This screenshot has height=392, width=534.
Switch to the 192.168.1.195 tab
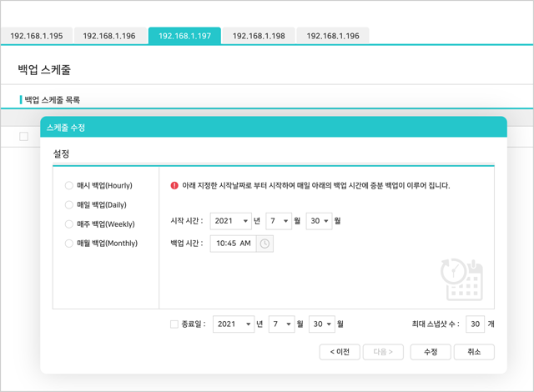(36, 37)
